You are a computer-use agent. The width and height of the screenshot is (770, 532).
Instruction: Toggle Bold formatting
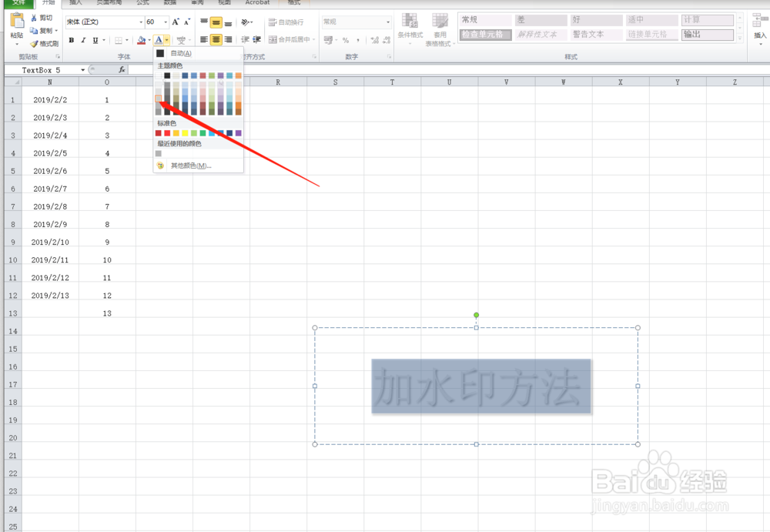coord(72,40)
